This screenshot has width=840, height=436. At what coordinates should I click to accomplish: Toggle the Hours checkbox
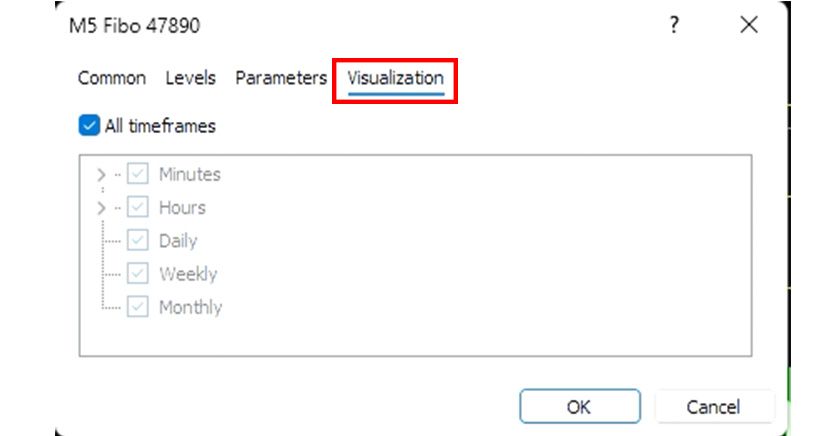click(138, 208)
